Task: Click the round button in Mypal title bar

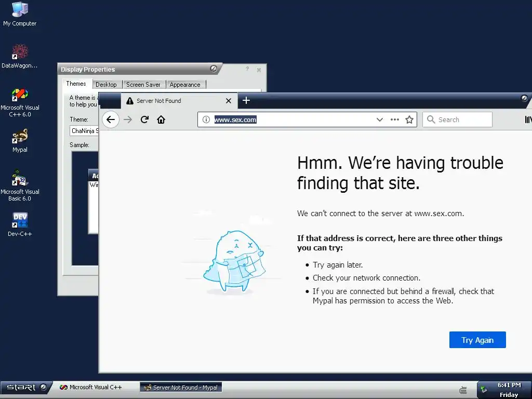Action: click(524, 98)
